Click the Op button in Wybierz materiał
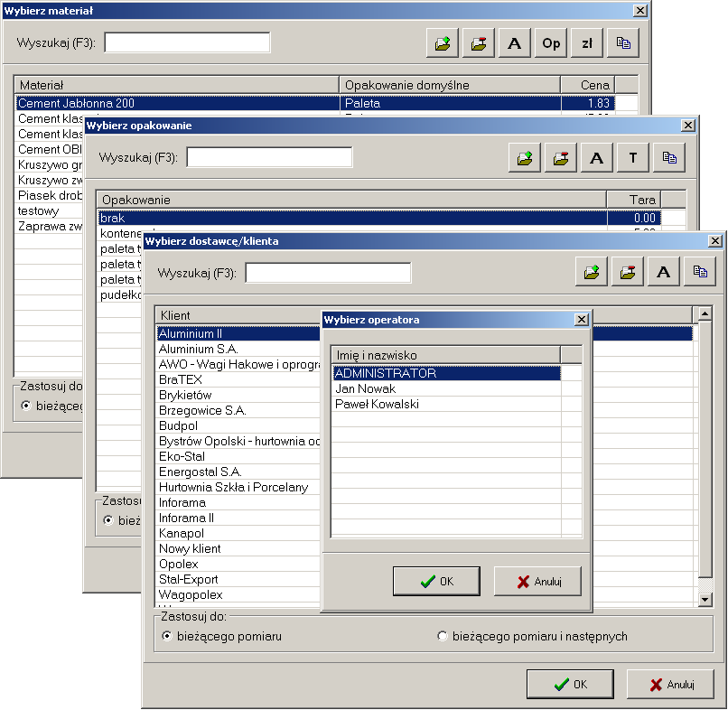728x710 pixels. pyautogui.click(x=551, y=43)
